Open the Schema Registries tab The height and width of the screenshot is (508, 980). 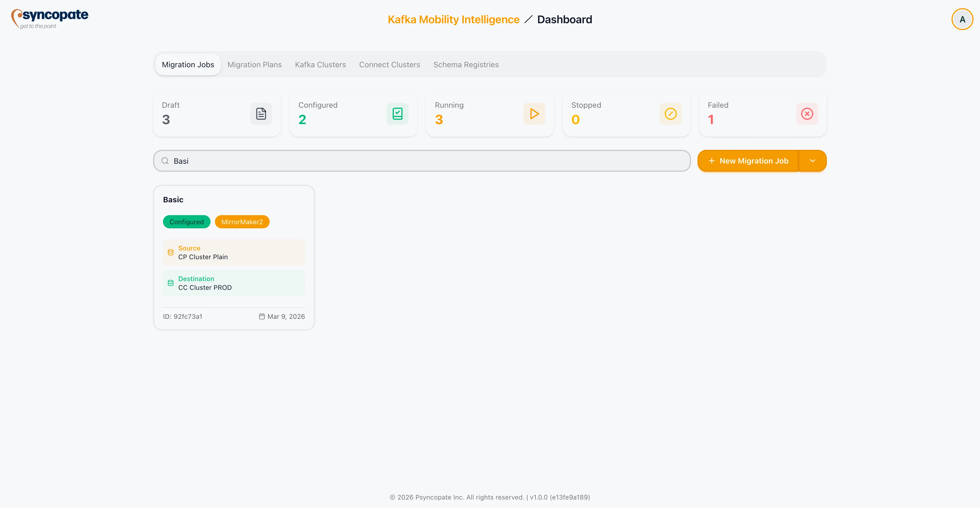pyautogui.click(x=466, y=64)
